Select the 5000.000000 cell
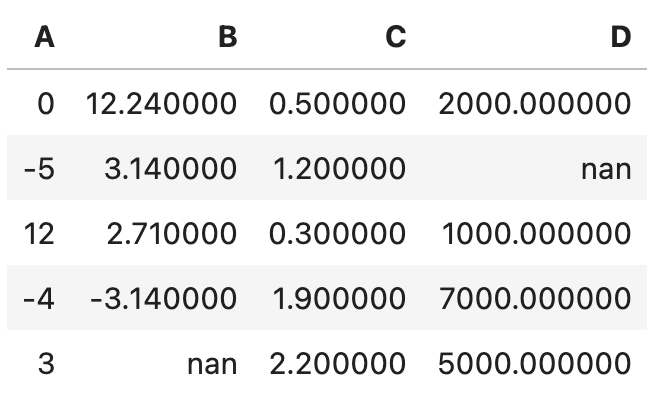This screenshot has width=648, height=400. (535, 363)
